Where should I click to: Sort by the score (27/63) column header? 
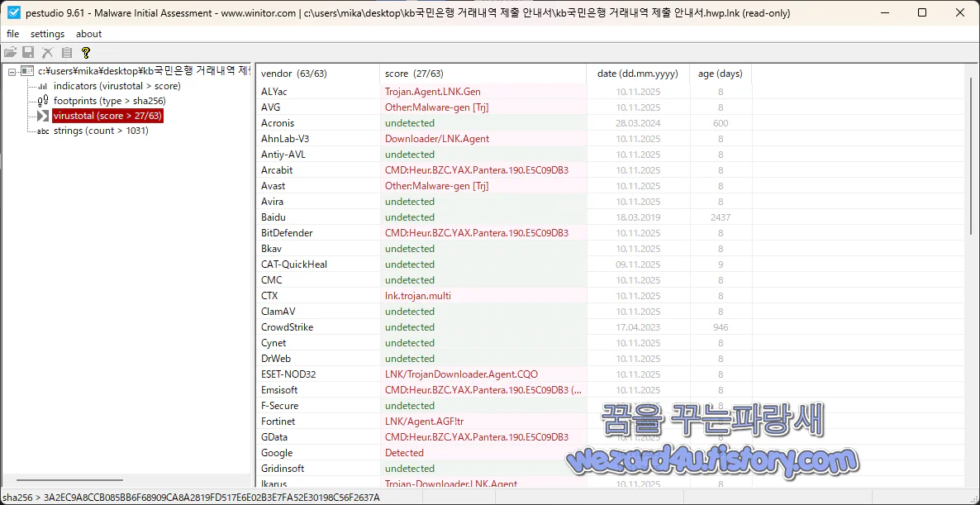coord(483,74)
